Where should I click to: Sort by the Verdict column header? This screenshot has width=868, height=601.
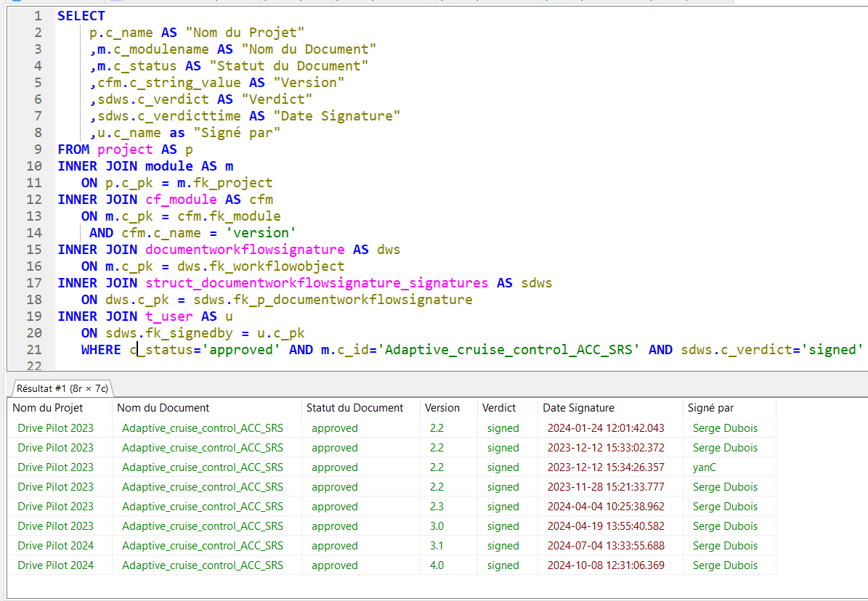[x=499, y=408]
